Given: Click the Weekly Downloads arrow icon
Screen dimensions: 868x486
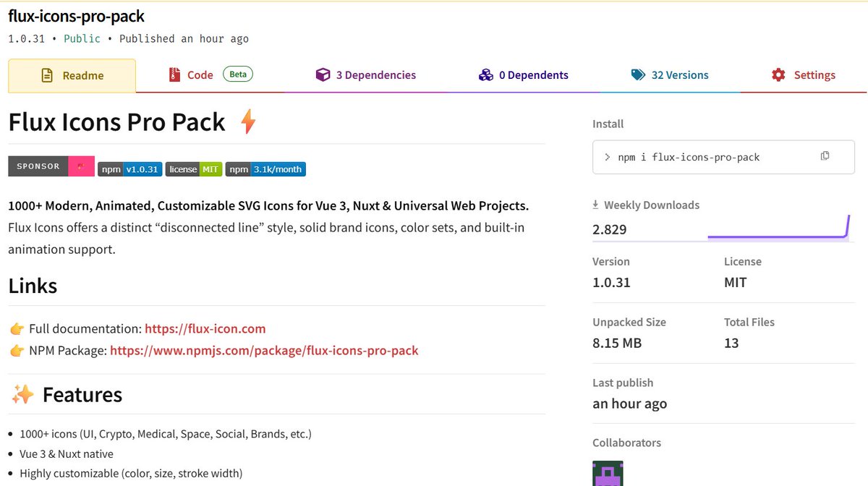Looking at the screenshot, I should point(596,205).
